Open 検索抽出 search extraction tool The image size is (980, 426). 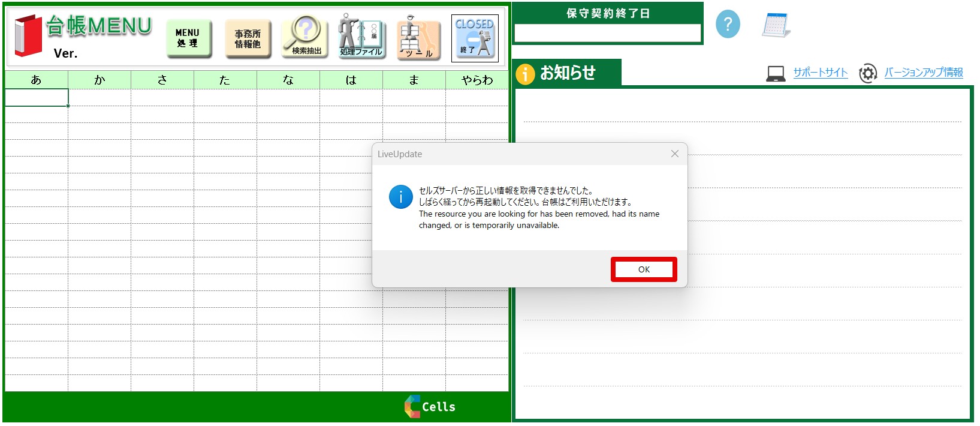pos(305,37)
